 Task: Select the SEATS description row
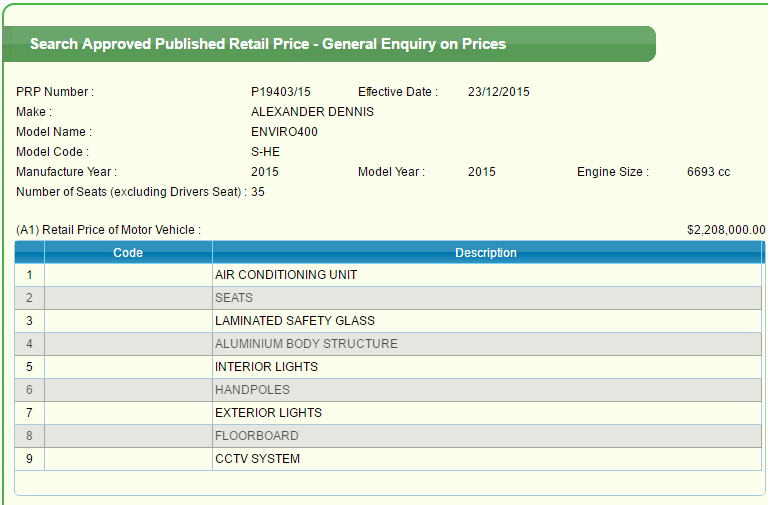click(x=234, y=298)
